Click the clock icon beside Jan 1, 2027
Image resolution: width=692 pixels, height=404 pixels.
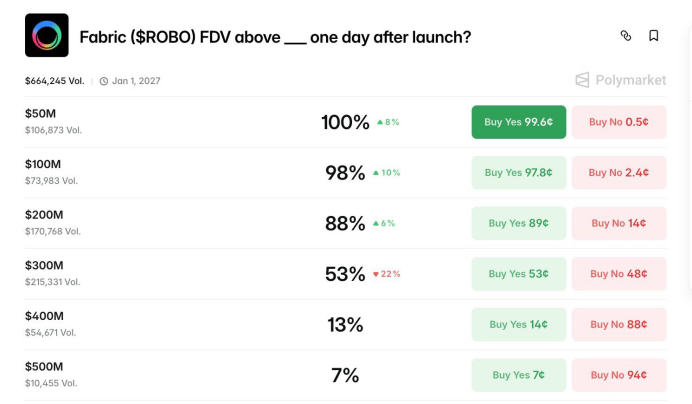click(104, 81)
